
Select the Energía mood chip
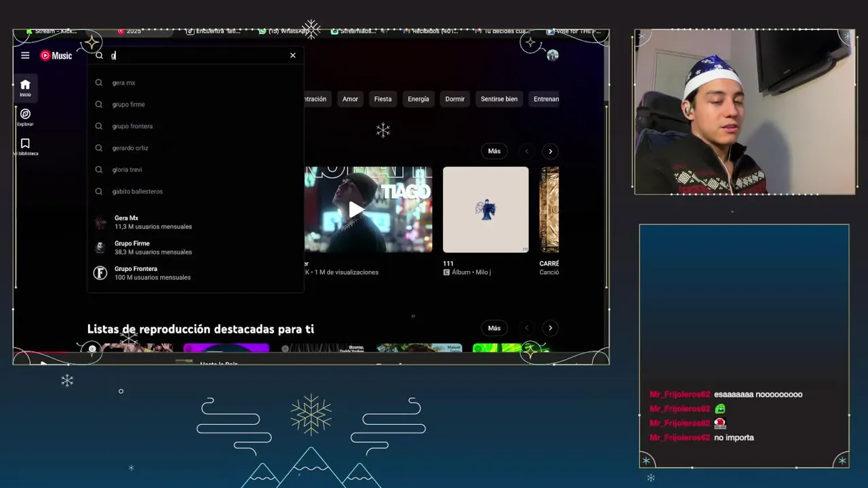(x=418, y=99)
